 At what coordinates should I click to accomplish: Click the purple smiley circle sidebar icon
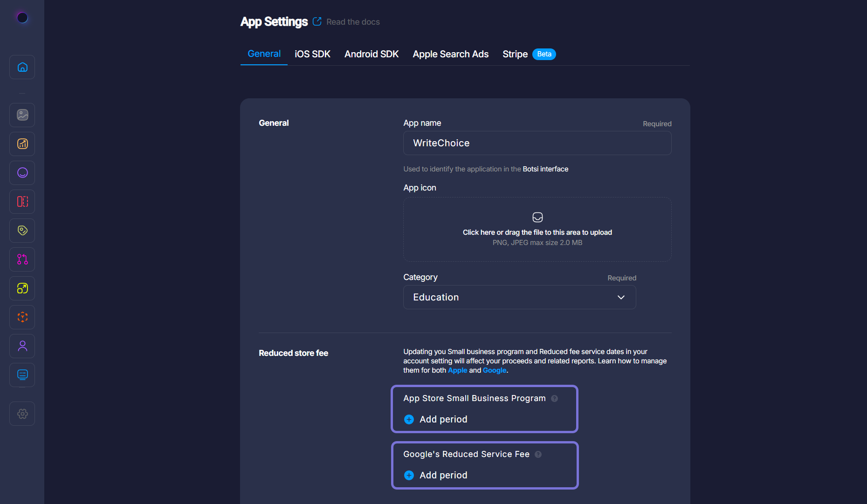point(22,173)
